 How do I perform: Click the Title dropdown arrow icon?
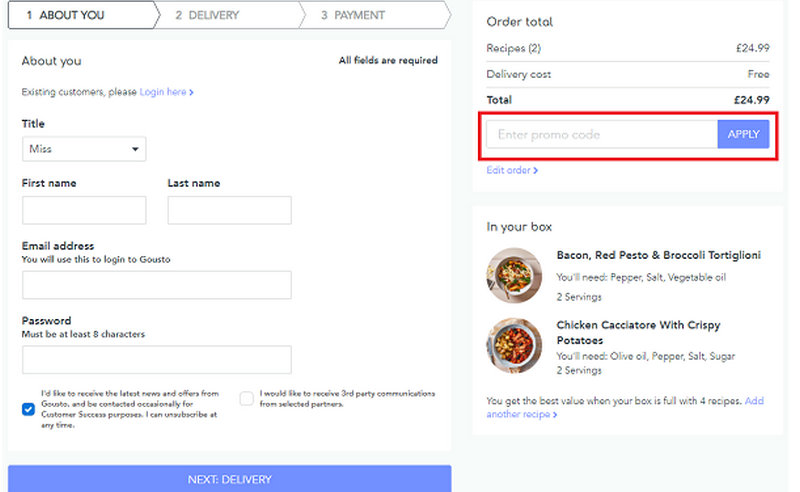coord(135,150)
